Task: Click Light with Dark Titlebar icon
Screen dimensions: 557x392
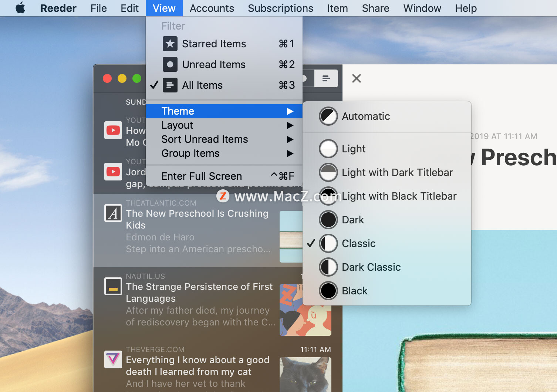Action: coord(328,172)
